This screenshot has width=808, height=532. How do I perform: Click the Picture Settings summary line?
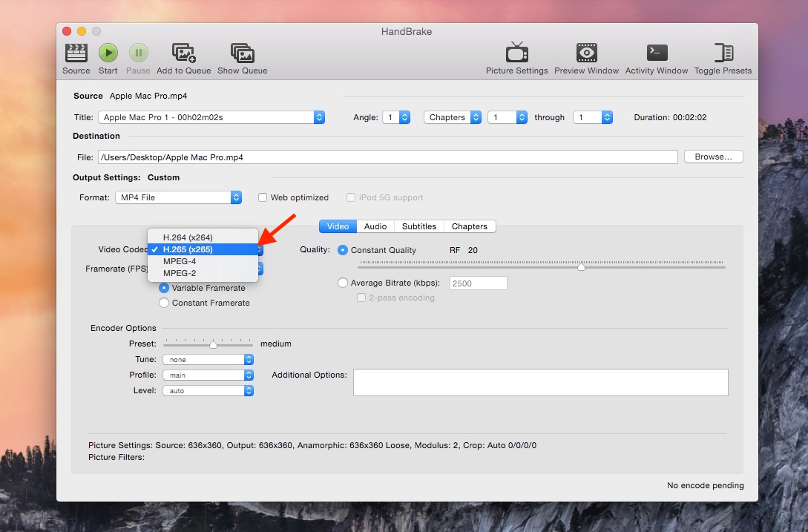(312, 445)
